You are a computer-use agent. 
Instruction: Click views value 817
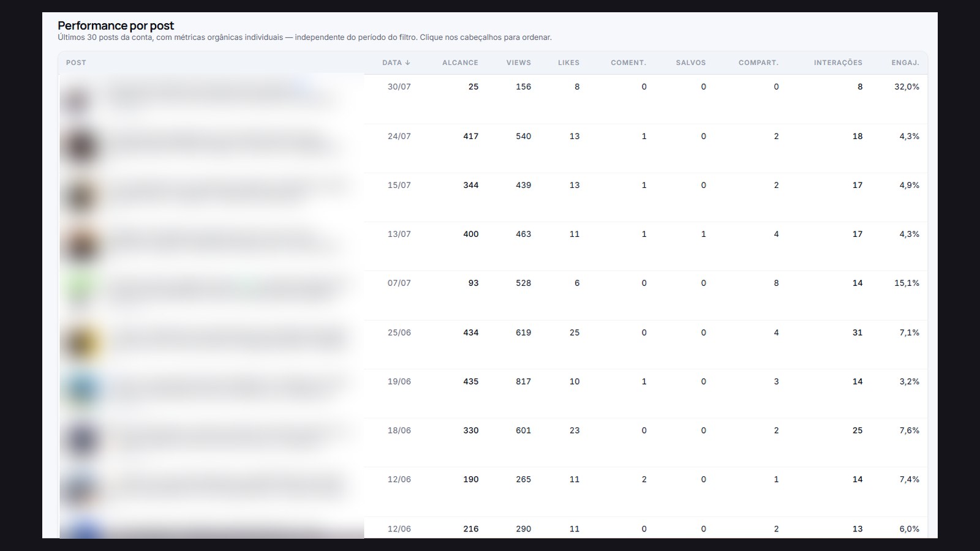click(524, 381)
